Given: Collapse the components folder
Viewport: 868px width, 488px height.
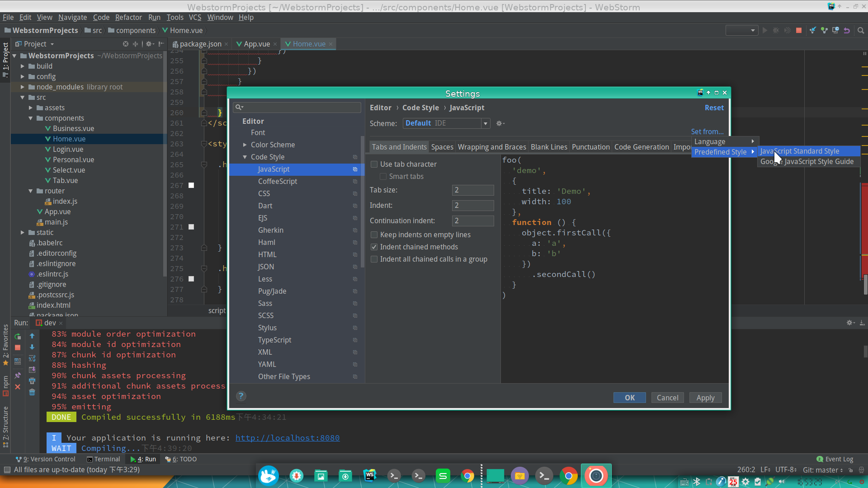Looking at the screenshot, I should coord(30,118).
